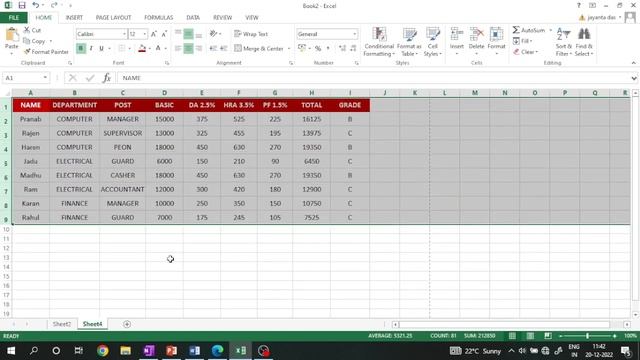Open the FILE tab
Screen dimensions: 640x360
click(x=14, y=18)
